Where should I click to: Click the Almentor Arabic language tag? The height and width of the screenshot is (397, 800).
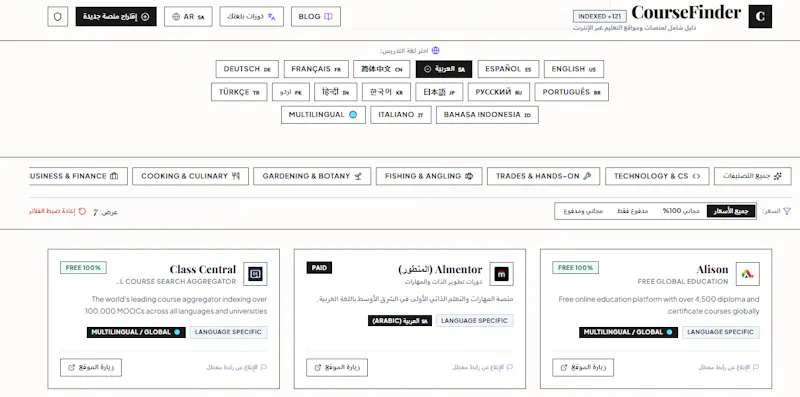(400, 321)
